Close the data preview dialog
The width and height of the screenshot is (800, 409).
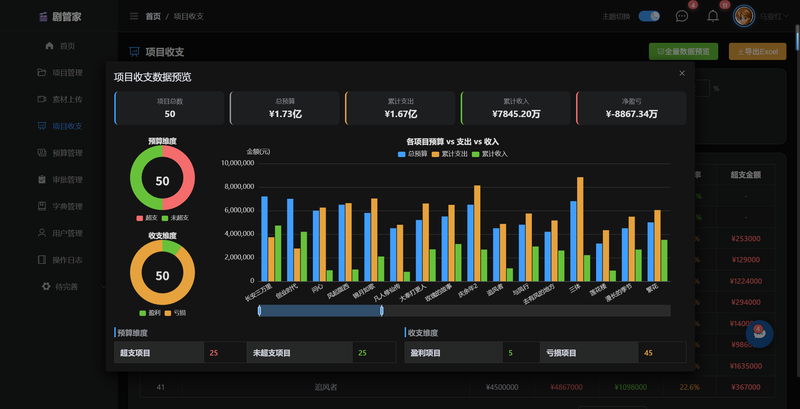pyautogui.click(x=682, y=73)
